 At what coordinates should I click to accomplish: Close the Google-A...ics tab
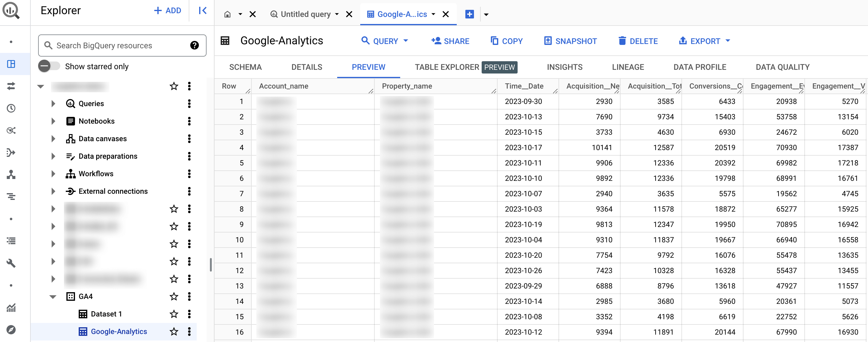point(445,14)
